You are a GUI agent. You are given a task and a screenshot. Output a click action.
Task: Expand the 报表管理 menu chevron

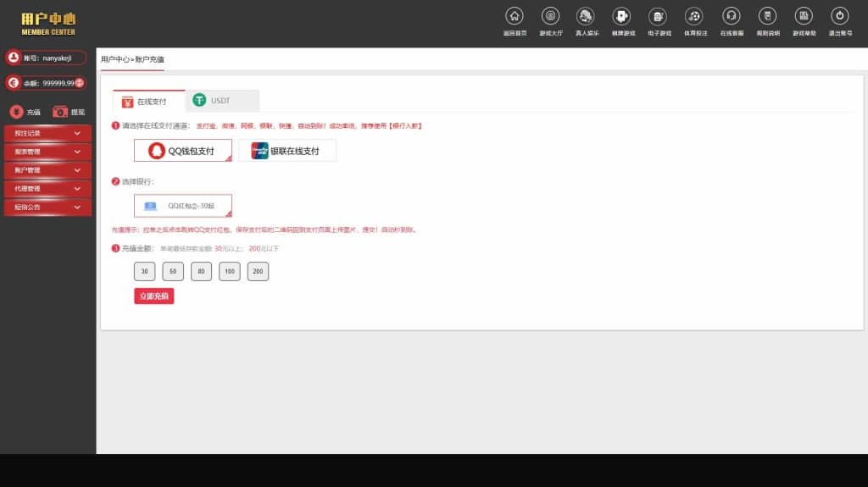click(77, 152)
